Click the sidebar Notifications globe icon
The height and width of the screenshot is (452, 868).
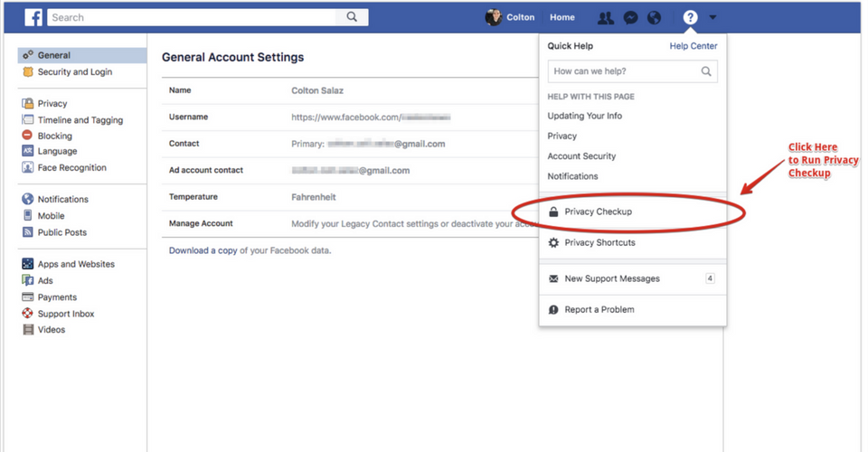(x=28, y=199)
